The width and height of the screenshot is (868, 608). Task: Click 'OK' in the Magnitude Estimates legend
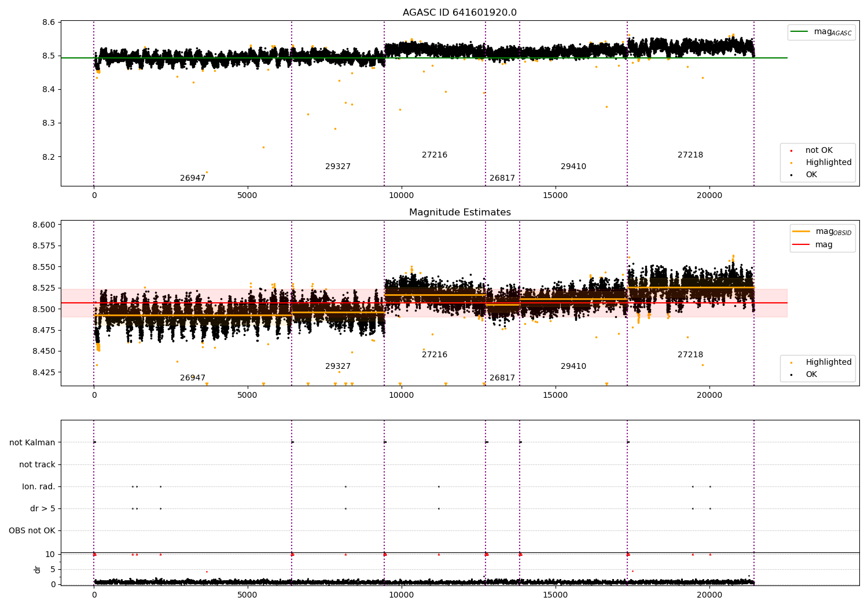[x=811, y=375]
